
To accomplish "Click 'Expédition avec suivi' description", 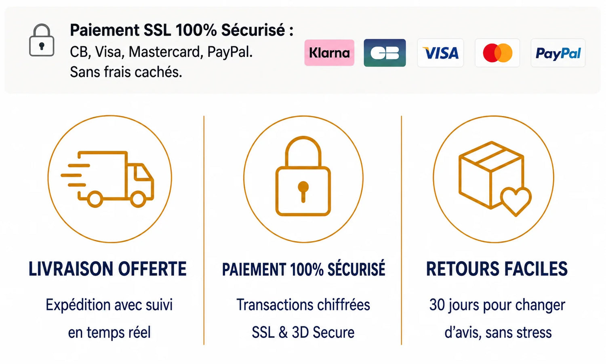I will 109,305.
